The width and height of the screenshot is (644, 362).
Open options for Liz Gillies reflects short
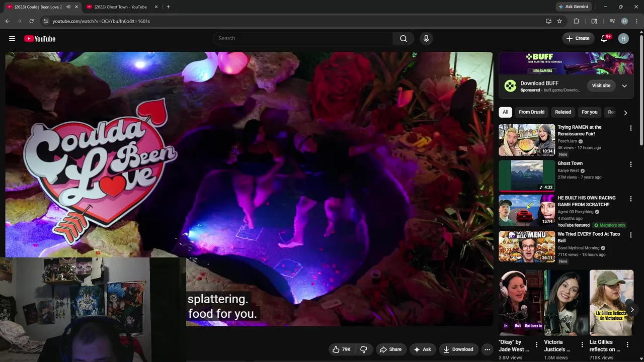(627, 345)
